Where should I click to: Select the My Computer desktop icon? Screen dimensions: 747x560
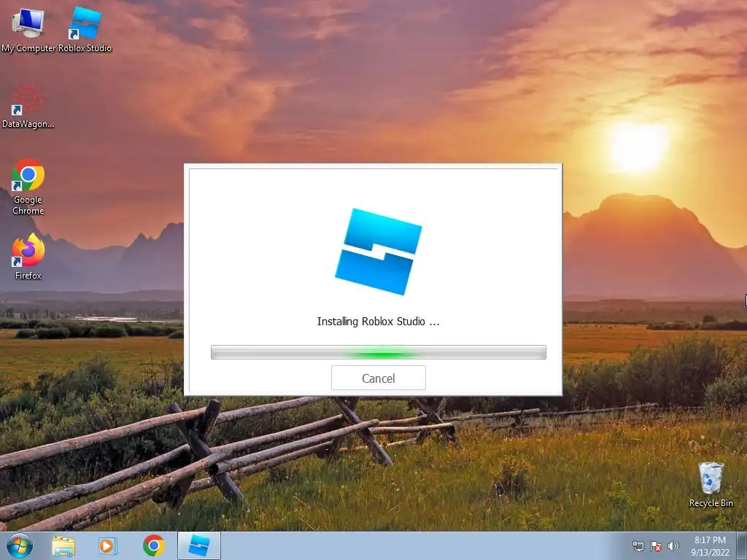tap(28, 29)
